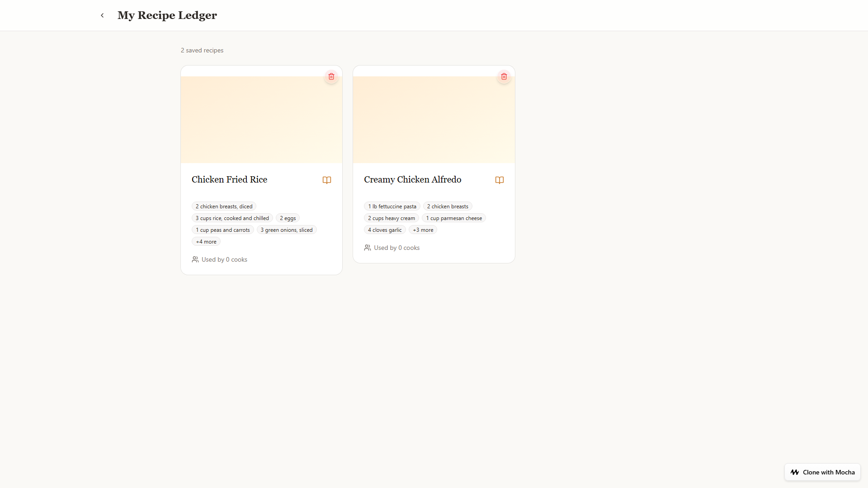The height and width of the screenshot is (488, 868).
Task: Click the 1 cup parmesan cheese tag
Action: click(x=454, y=218)
